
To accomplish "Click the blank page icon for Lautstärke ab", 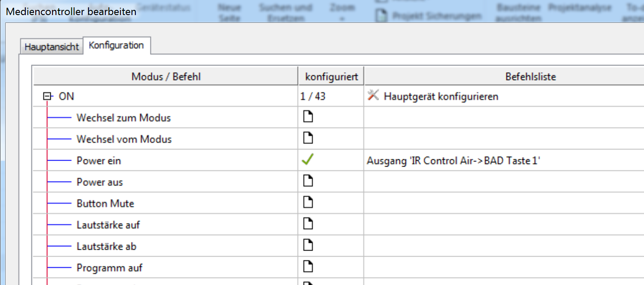I will tap(308, 246).
